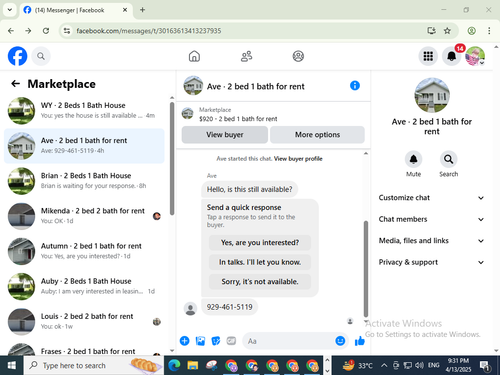This screenshot has height=375, width=500.
Task: Click the address bar URL
Action: point(149,31)
